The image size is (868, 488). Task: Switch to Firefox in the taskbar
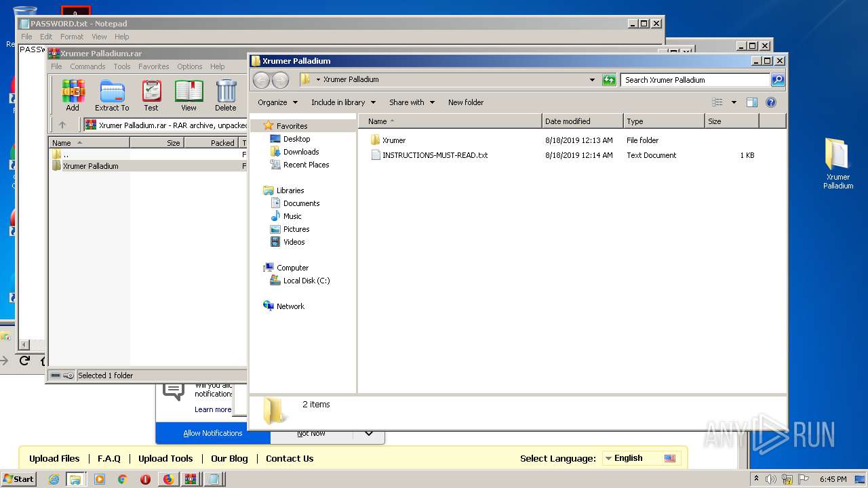click(168, 479)
